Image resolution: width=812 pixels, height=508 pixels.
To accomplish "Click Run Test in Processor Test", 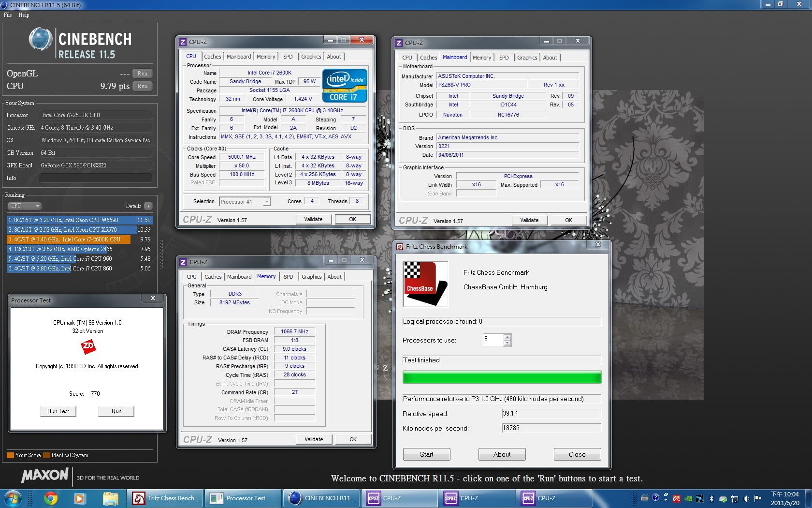I will tap(58, 411).
